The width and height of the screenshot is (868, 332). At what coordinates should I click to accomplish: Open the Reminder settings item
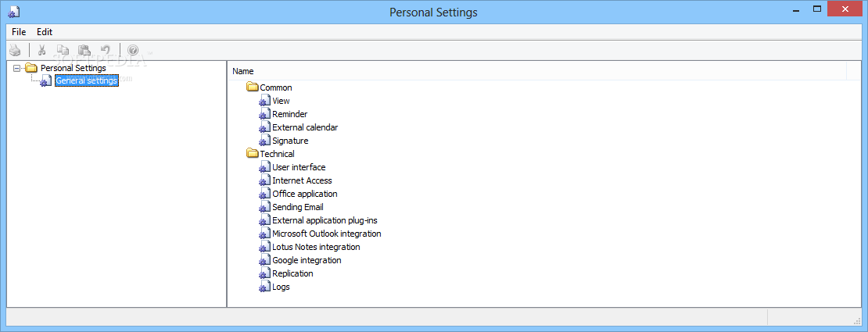point(289,114)
